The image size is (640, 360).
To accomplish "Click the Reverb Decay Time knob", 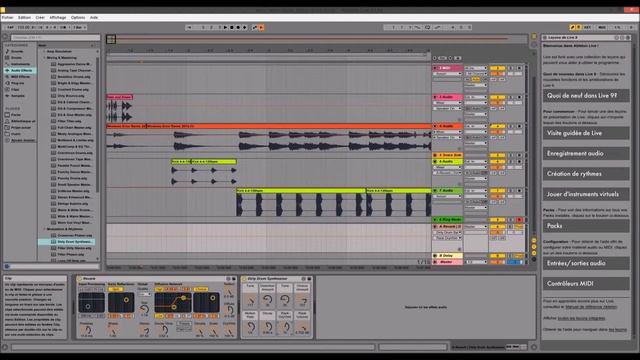I will pos(164,331).
